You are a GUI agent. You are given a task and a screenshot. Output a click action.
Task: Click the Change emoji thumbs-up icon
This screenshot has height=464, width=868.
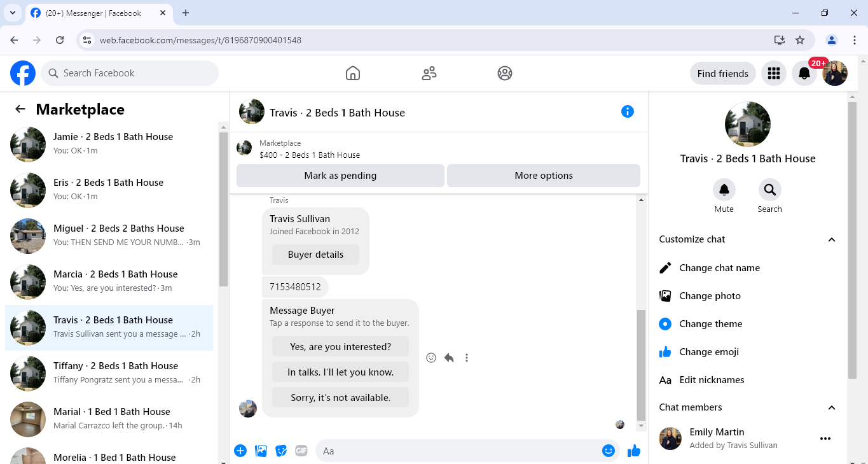665,352
